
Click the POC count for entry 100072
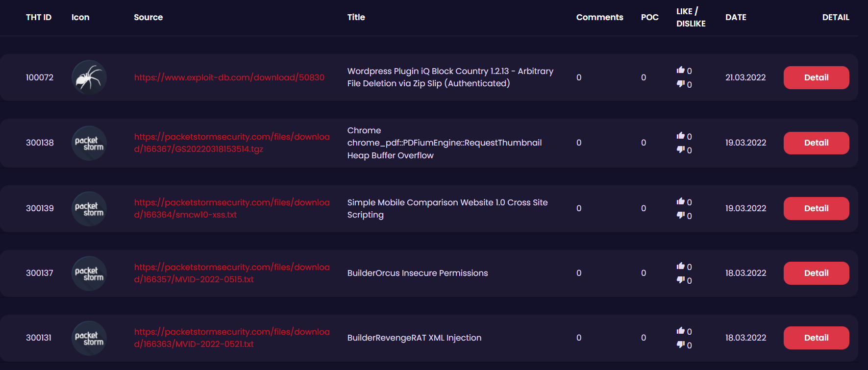coord(644,77)
